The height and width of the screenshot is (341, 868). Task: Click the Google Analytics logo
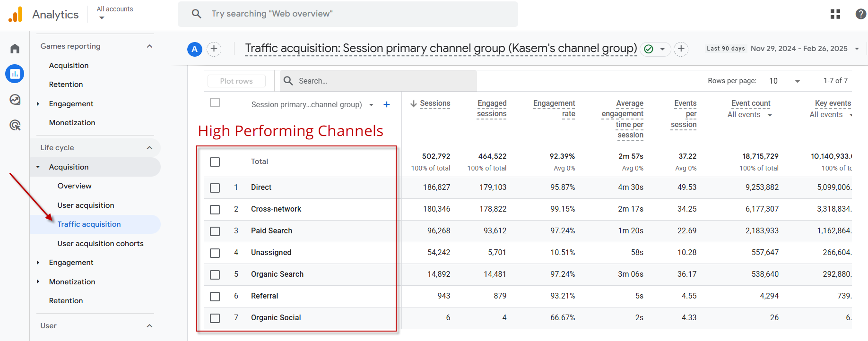click(x=16, y=14)
